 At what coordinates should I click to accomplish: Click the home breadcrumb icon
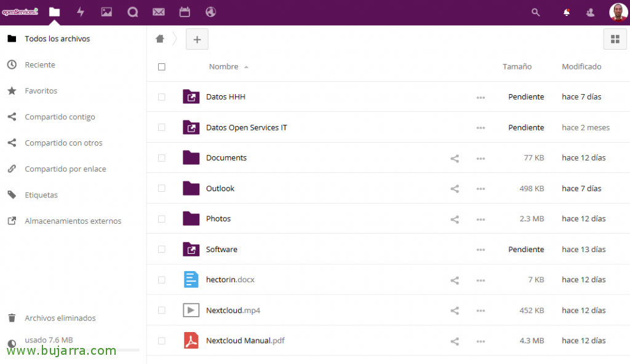click(x=159, y=38)
